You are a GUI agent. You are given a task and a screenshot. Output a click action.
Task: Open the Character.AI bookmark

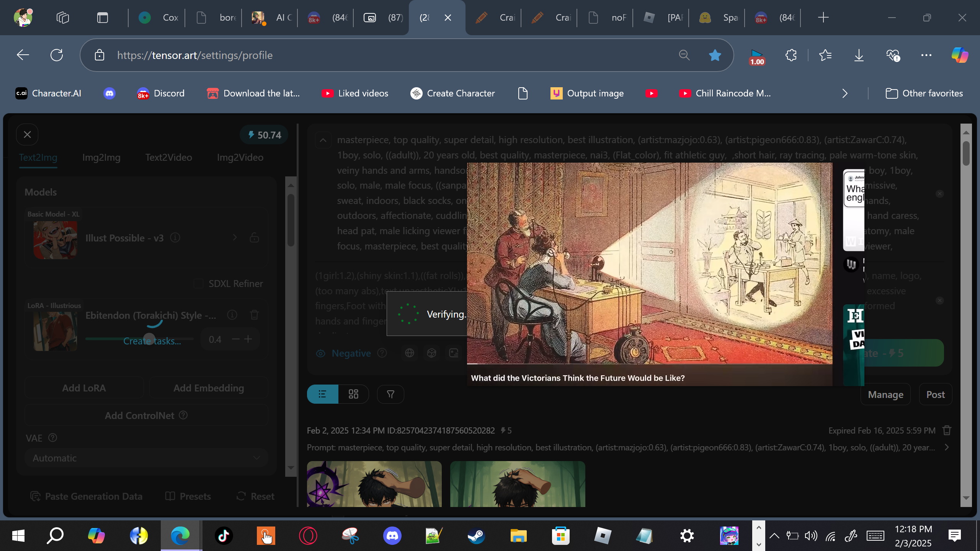[48, 93]
